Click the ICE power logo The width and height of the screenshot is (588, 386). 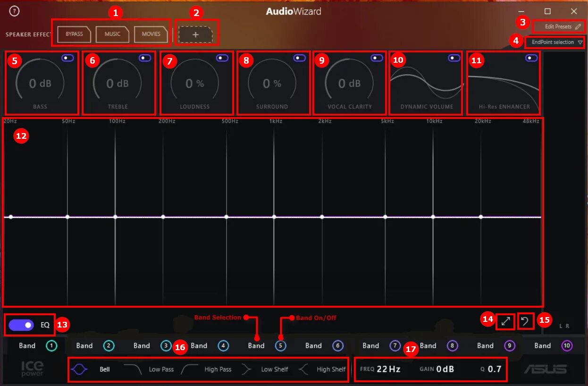(x=33, y=369)
